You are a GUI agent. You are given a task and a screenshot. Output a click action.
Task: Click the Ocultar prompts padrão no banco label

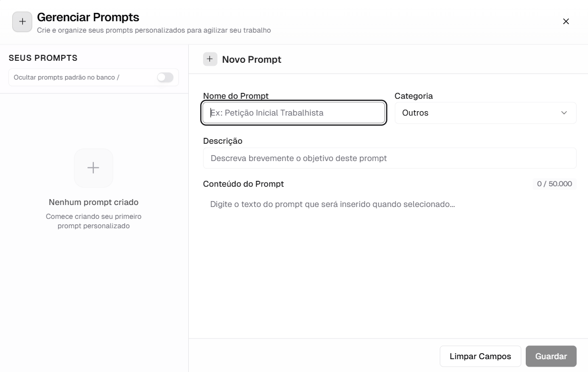66,78
